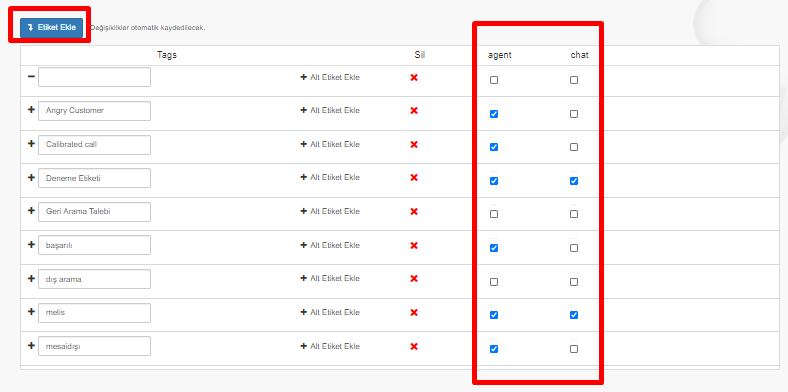
Task: Add Alt Etiket under dış arama
Action: pyautogui.click(x=330, y=278)
